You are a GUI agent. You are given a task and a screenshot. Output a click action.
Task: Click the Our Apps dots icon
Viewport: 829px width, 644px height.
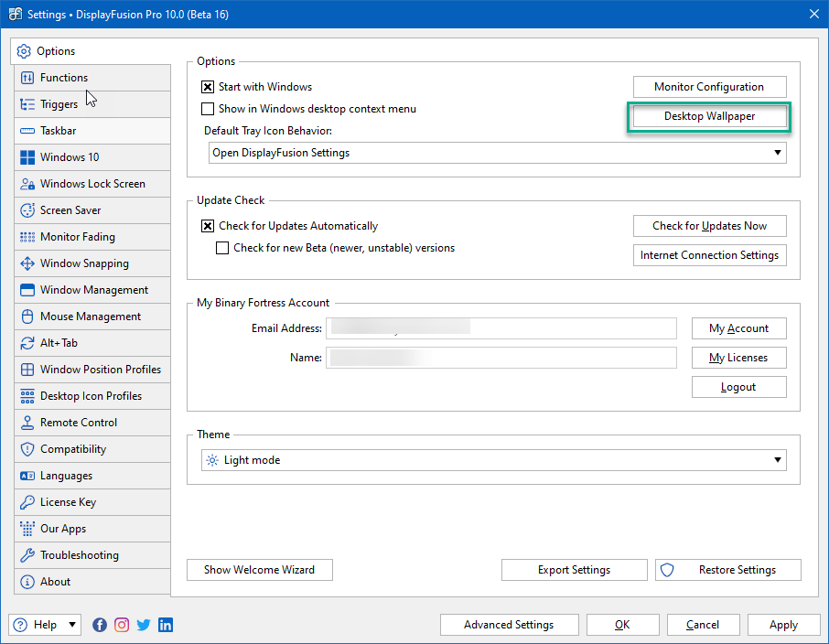tap(27, 528)
